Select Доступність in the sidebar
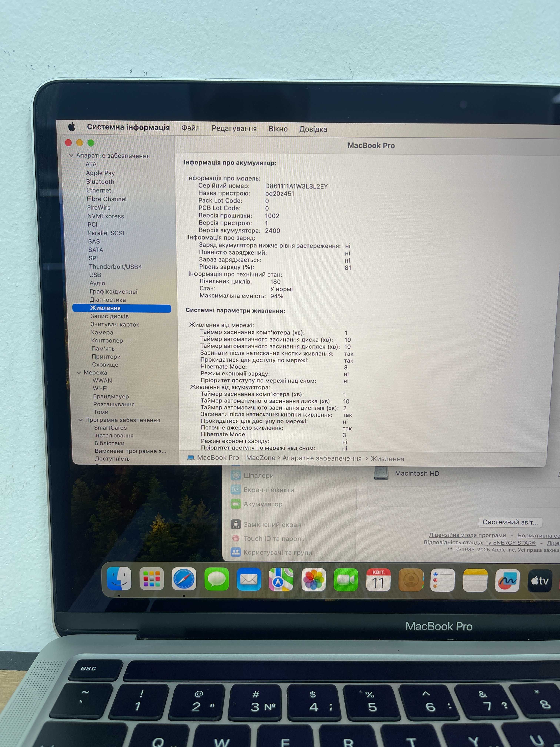The width and height of the screenshot is (560, 747). (x=112, y=459)
